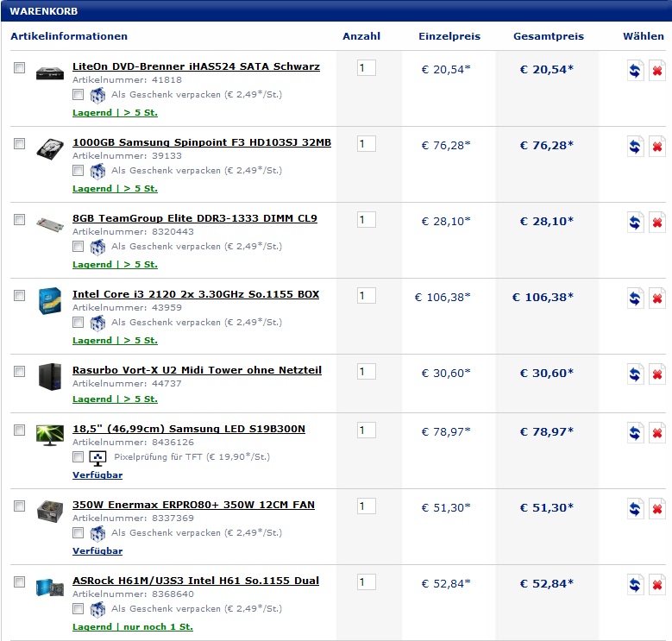Select Samsung Spinpoint F3 row checkbox
The height and width of the screenshot is (641, 672).
click(19, 143)
